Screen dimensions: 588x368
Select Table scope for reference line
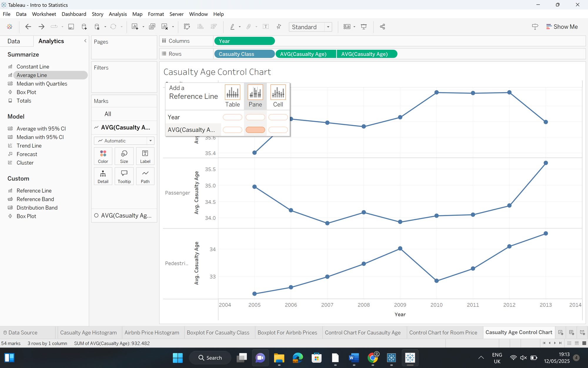tap(233, 96)
